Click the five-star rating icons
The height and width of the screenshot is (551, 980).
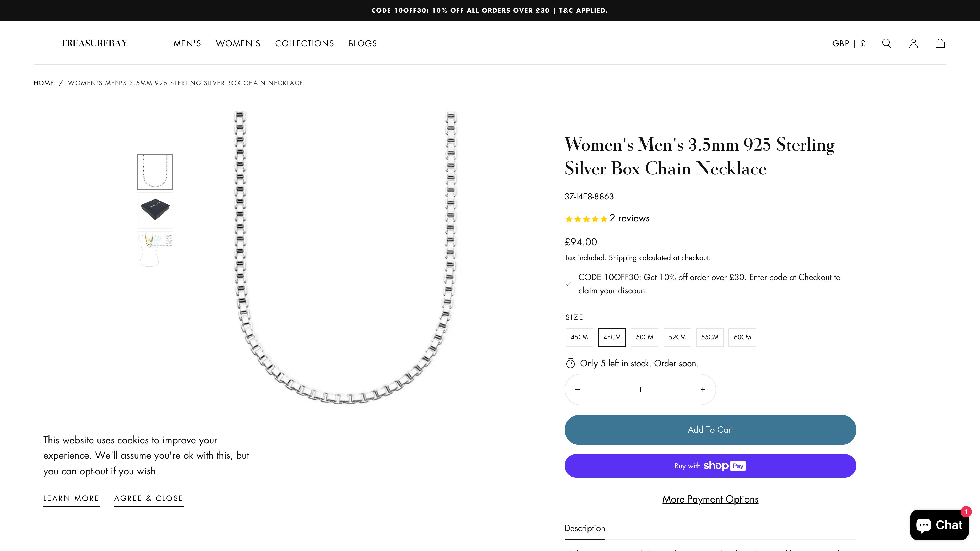coord(586,219)
